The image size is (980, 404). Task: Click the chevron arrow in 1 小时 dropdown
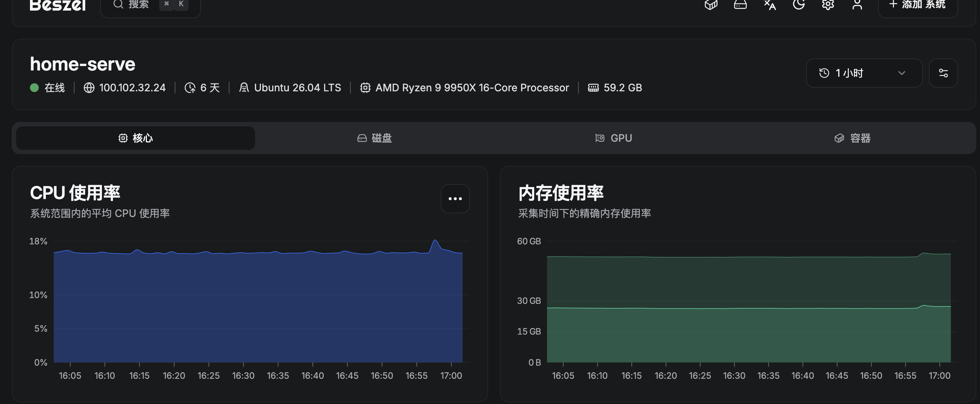[x=901, y=73]
